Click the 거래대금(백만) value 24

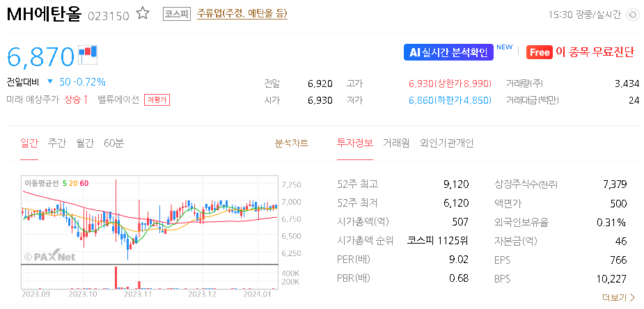(634, 100)
